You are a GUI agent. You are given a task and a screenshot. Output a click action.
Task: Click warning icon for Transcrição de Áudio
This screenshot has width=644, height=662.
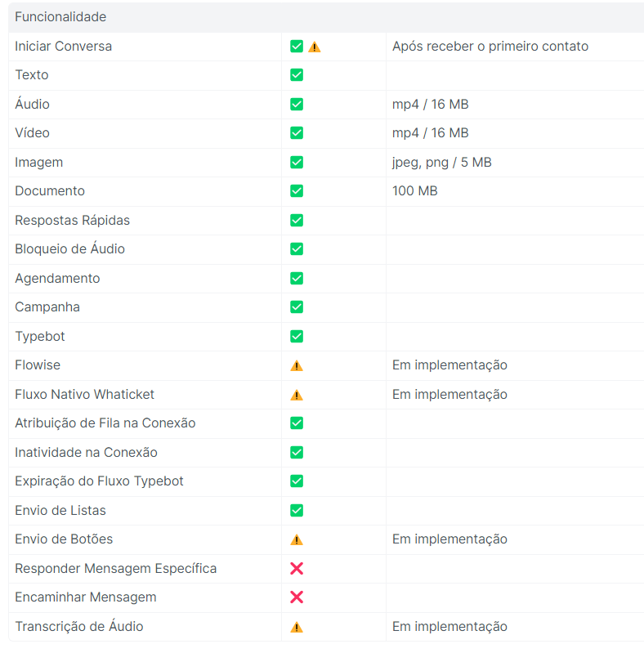coord(297,627)
